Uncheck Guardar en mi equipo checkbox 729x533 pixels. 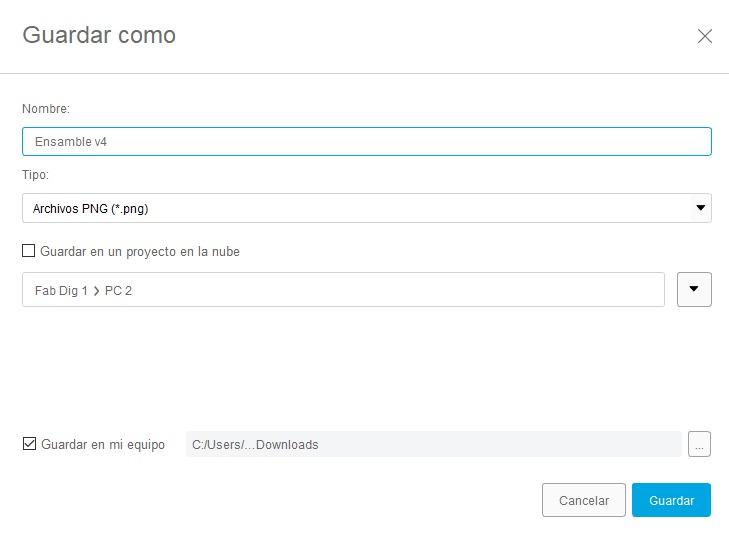[29, 444]
